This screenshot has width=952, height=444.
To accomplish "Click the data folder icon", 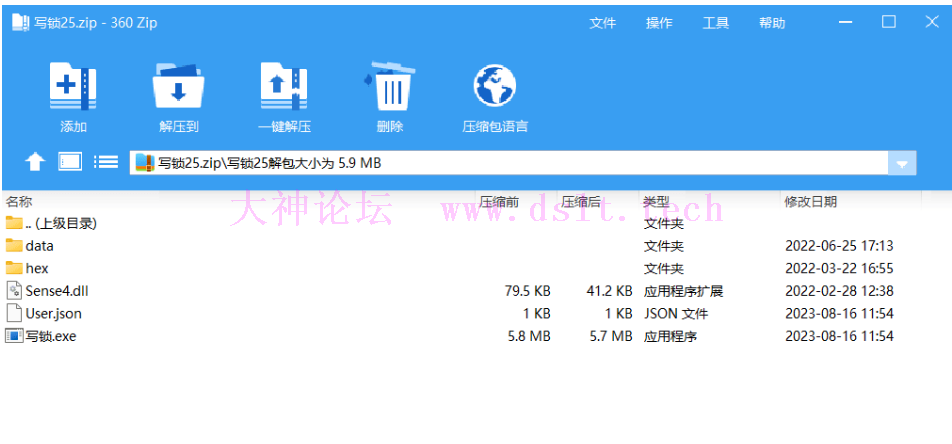I will (14, 245).
